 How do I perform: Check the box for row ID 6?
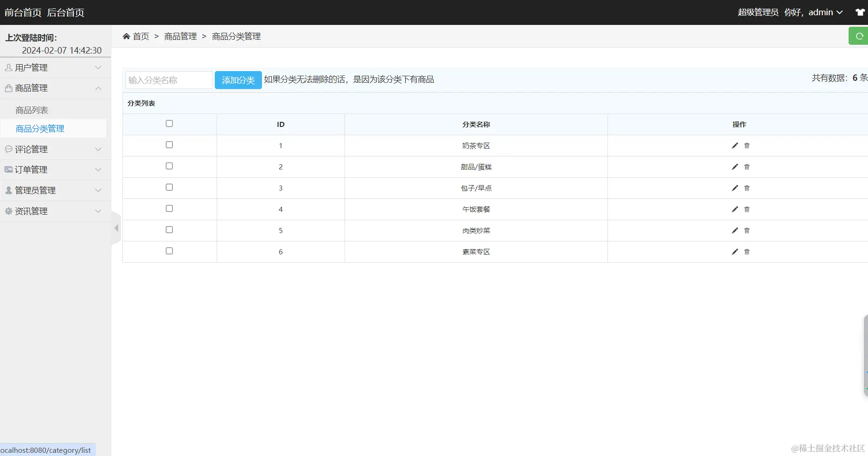[169, 251]
